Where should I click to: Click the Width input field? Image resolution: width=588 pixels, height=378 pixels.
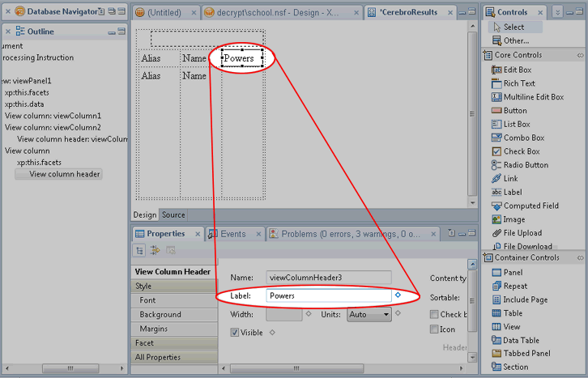(x=284, y=314)
